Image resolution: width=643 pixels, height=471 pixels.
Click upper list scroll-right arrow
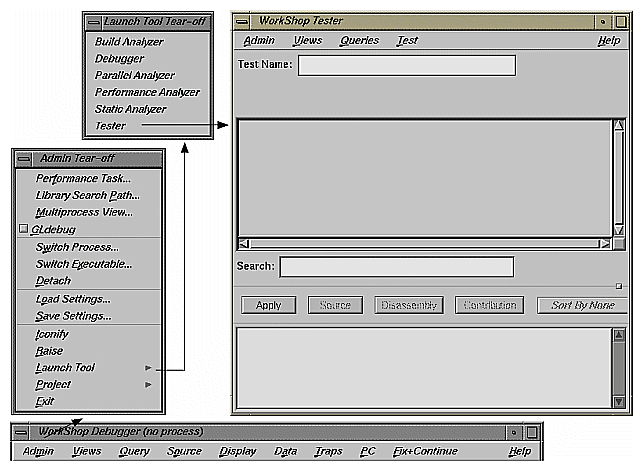[x=605, y=244]
